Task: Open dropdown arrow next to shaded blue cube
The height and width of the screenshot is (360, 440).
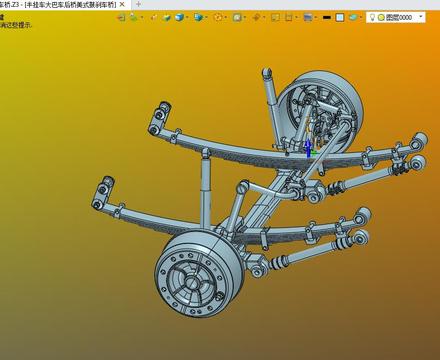Action: 187,17
